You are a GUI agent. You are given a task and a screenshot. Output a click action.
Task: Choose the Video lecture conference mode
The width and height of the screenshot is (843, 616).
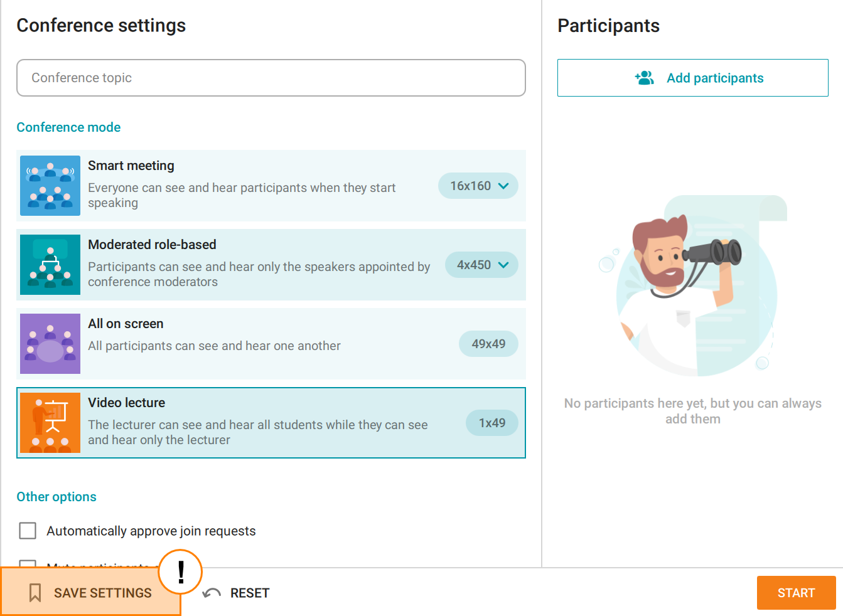click(271, 423)
